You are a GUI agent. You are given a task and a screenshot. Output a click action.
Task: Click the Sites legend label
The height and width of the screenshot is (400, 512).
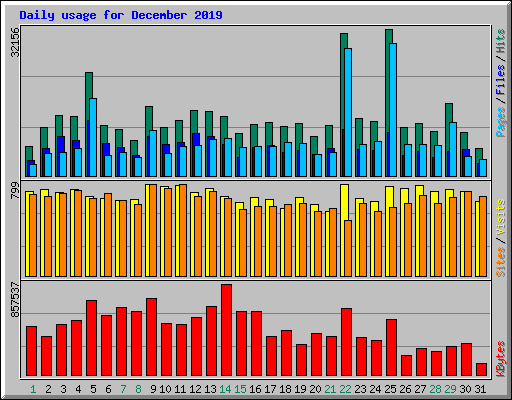(x=500, y=262)
